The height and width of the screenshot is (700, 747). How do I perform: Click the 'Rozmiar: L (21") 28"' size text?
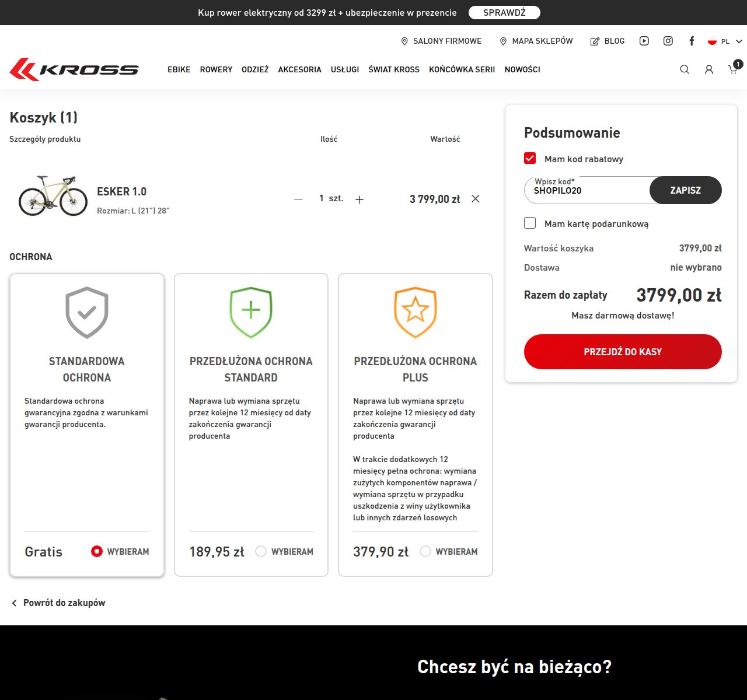point(133,211)
